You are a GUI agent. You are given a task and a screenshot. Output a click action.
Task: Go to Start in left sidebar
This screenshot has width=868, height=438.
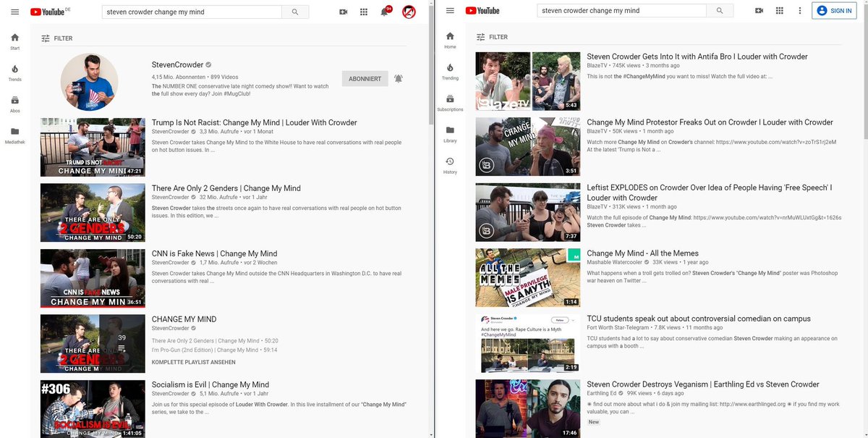click(x=15, y=41)
